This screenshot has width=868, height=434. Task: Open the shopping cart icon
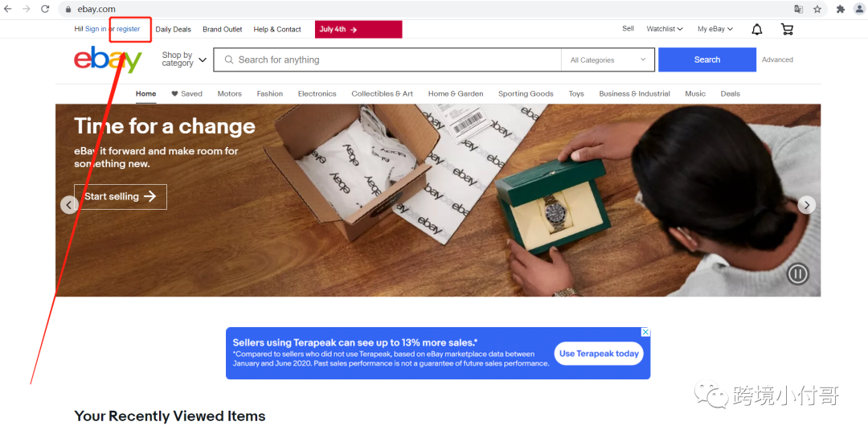click(787, 30)
